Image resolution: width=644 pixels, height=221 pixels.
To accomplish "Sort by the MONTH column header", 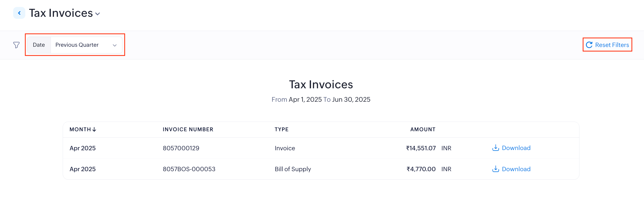I will coord(80,129).
